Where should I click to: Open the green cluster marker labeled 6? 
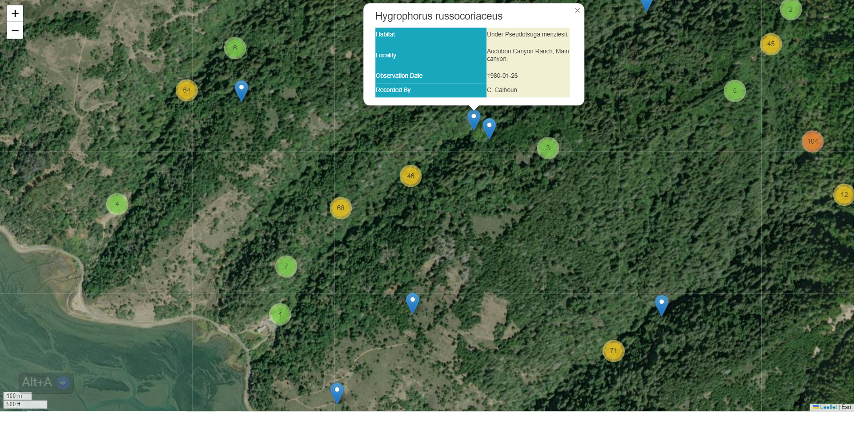point(235,48)
